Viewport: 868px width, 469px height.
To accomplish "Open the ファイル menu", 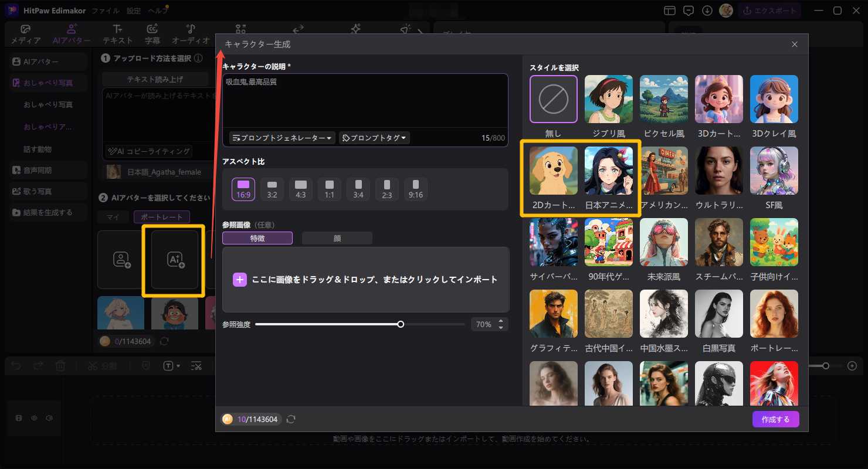I will click(106, 11).
